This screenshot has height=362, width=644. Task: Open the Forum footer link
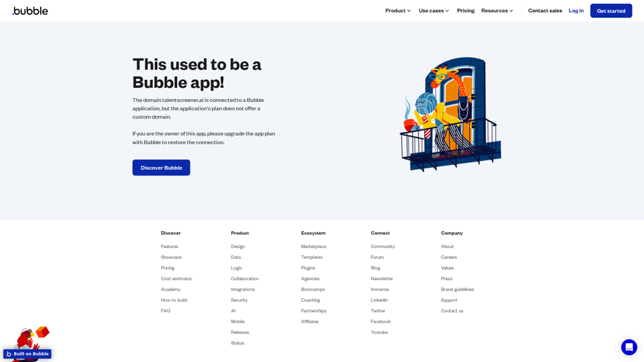377,257
